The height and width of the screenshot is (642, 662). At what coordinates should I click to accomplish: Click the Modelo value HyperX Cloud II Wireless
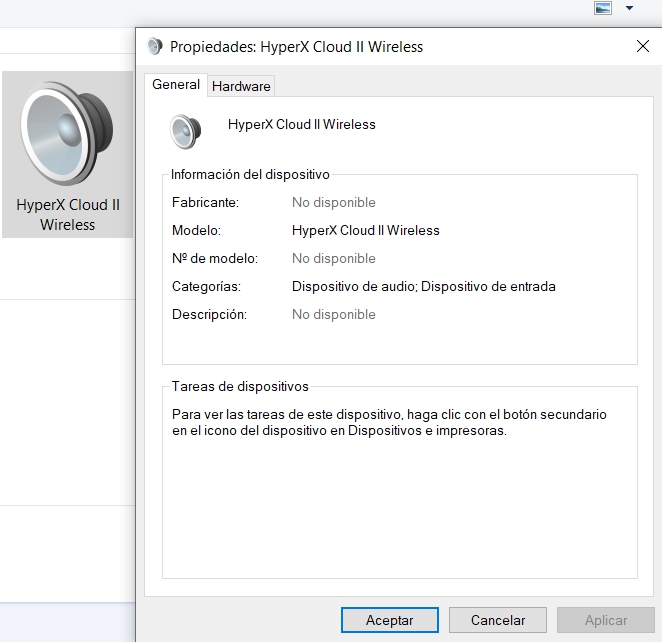point(366,230)
